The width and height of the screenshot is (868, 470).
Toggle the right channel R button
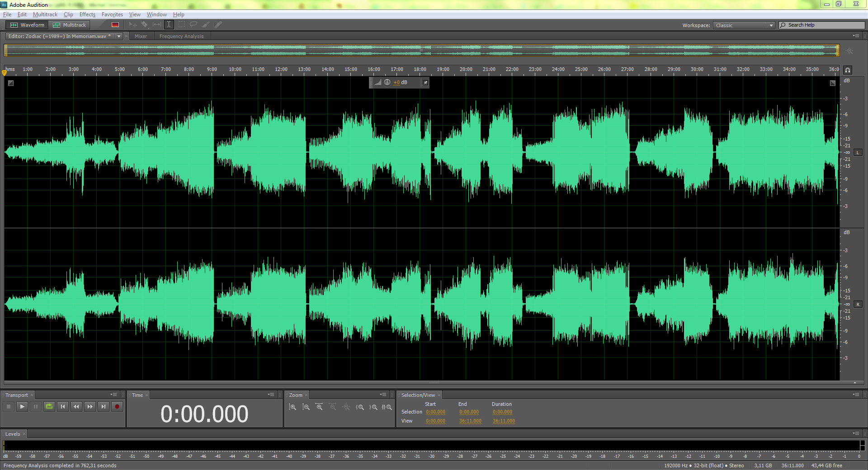[858, 305]
